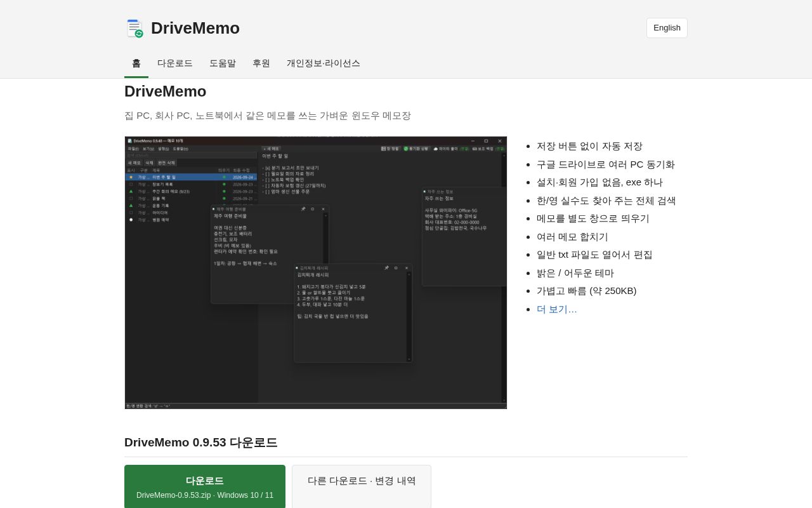Open the 후원 tab
This screenshot has height=508, width=812.
pyautogui.click(x=261, y=63)
